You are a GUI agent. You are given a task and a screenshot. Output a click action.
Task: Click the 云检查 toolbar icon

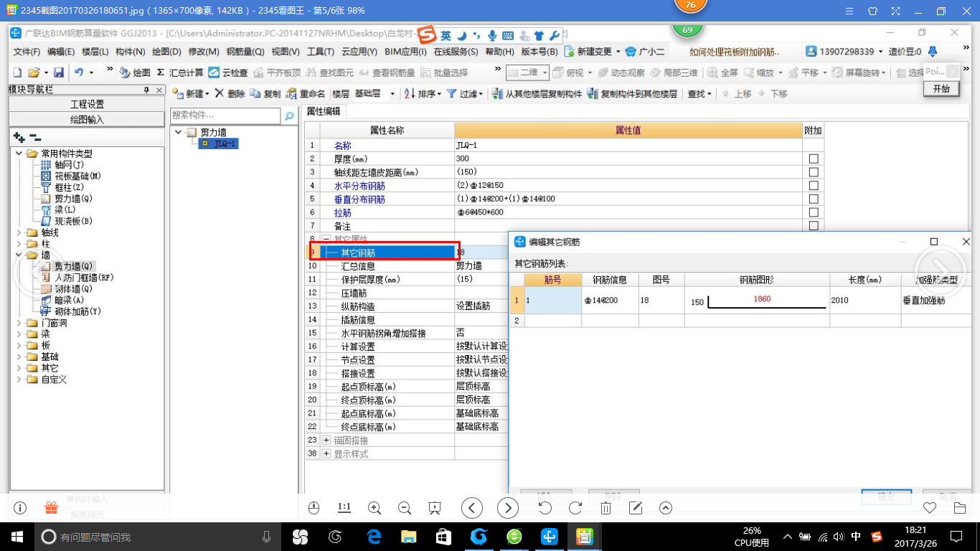click(228, 72)
